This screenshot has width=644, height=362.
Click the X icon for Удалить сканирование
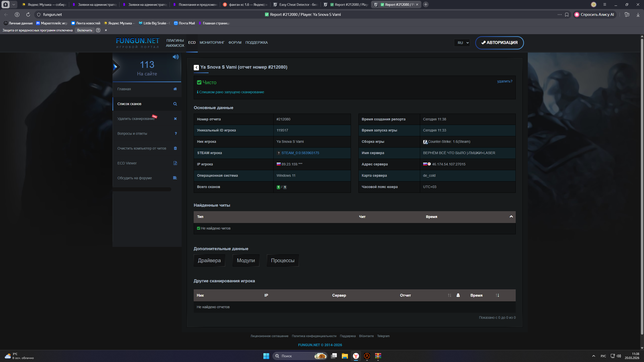175,119
